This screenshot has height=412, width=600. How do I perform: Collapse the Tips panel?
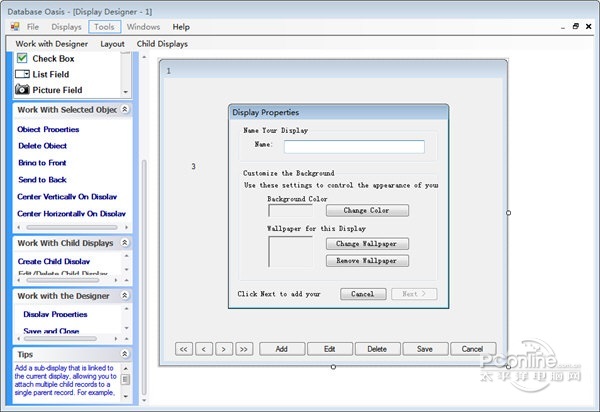point(125,354)
